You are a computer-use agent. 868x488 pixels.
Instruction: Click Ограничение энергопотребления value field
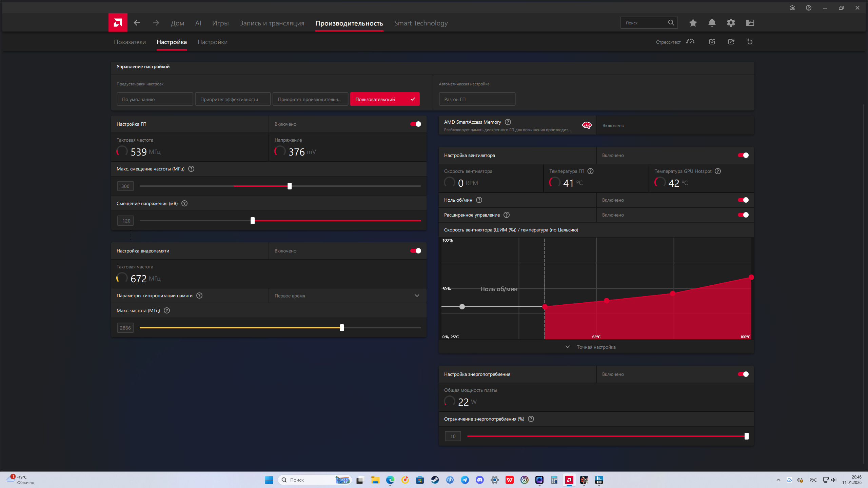(453, 436)
